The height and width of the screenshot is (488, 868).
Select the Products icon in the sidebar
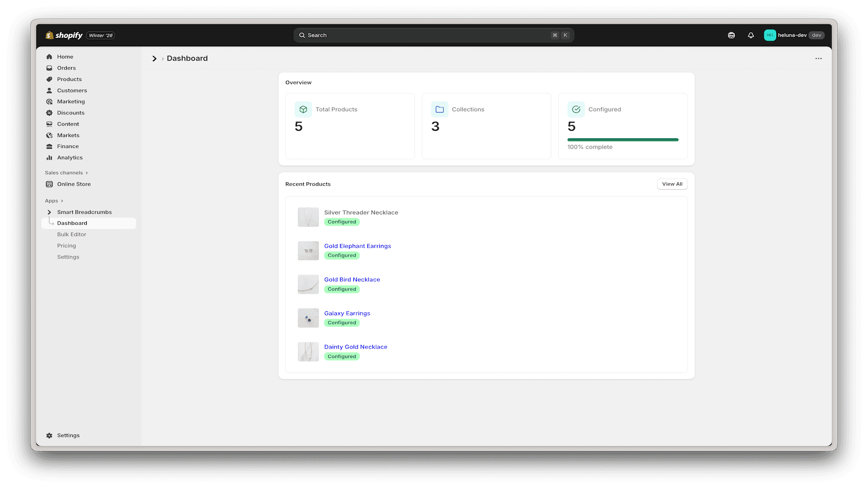pos(49,79)
